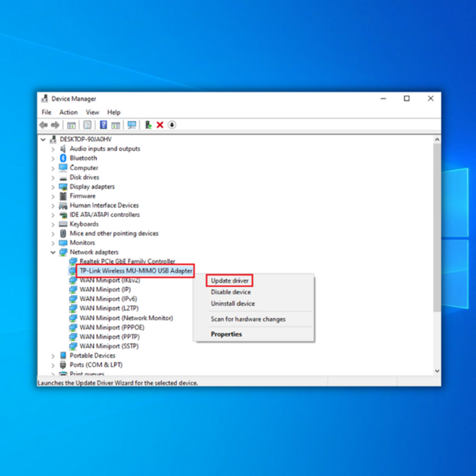Click the Bluetooth logo icon in the tree
This screenshot has height=476, width=476.
pos(63,158)
